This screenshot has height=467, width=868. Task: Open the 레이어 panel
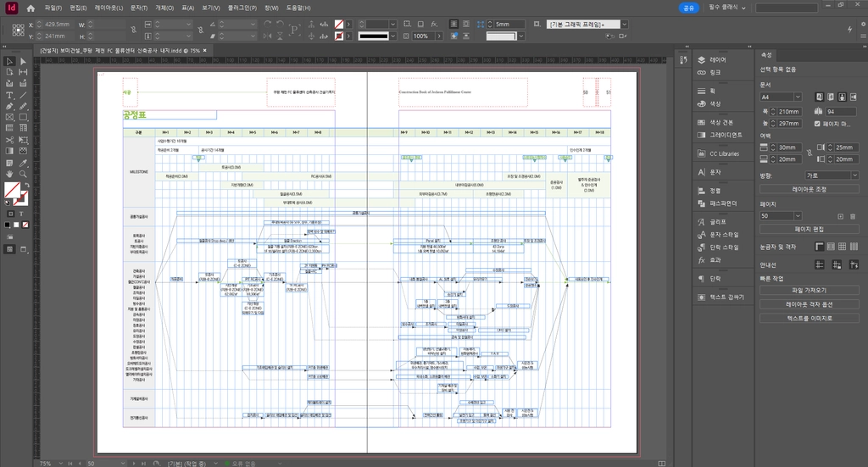coord(712,60)
